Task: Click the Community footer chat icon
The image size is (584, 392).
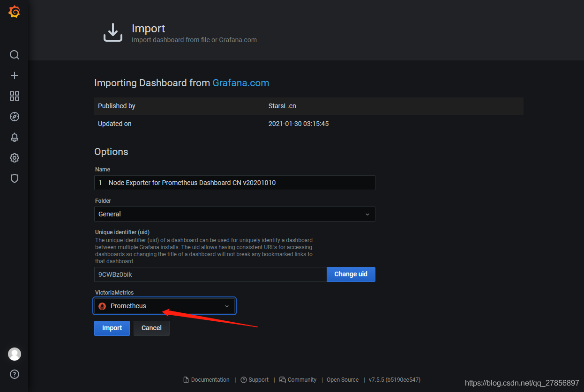Action: coord(283,380)
